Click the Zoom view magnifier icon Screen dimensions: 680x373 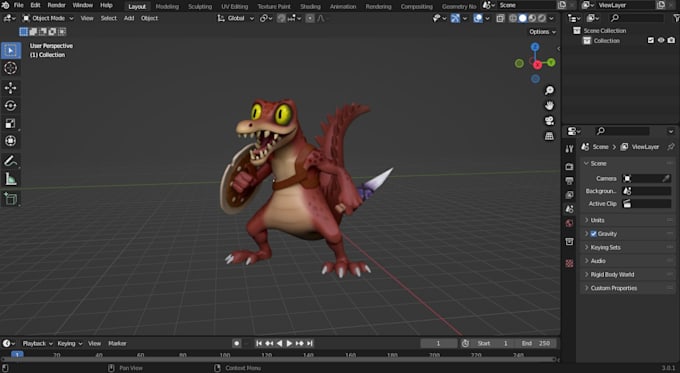coord(549,90)
